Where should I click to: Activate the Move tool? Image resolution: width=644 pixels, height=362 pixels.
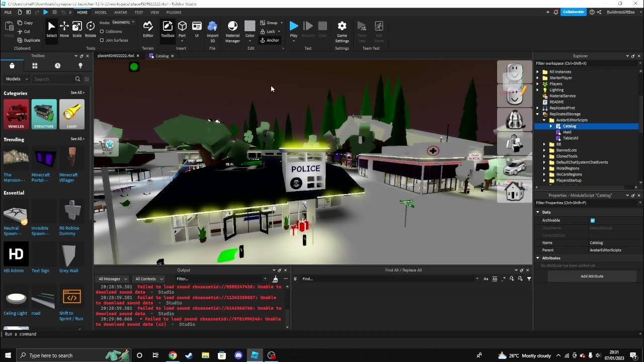pos(64,29)
